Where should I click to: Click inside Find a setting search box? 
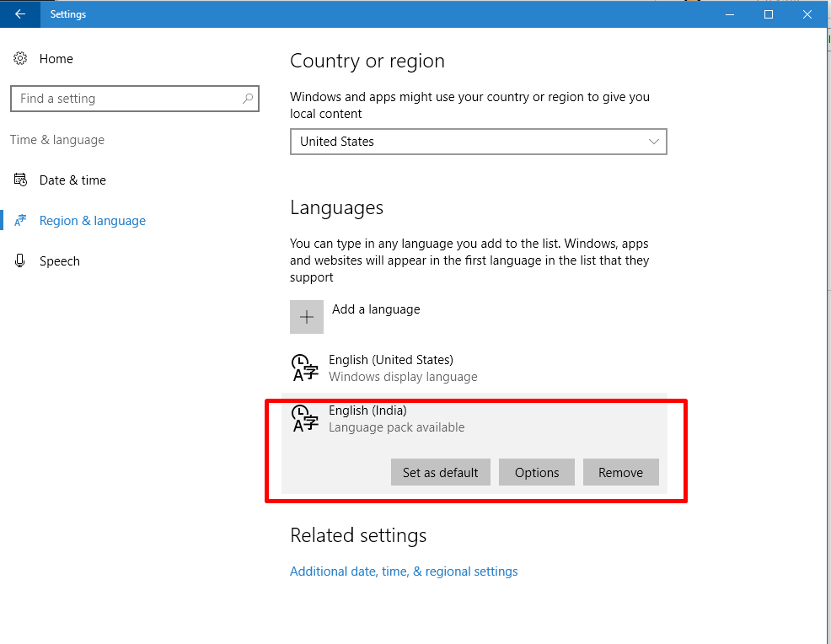tap(135, 99)
